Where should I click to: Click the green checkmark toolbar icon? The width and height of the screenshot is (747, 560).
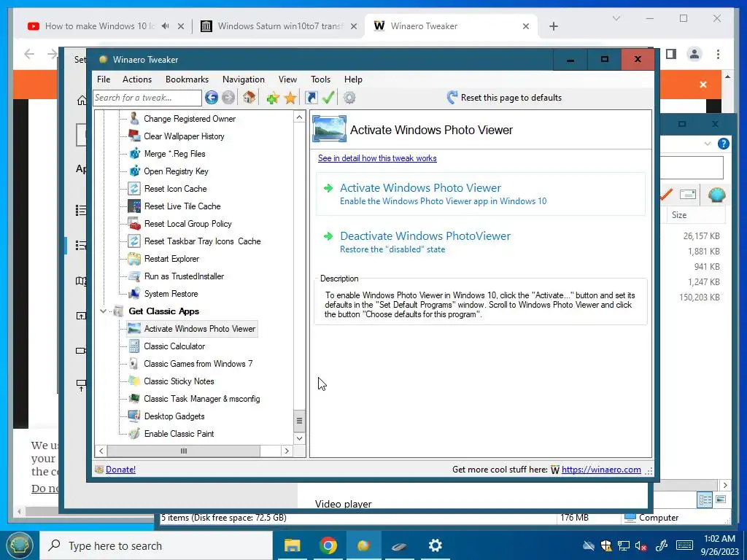[328, 98]
